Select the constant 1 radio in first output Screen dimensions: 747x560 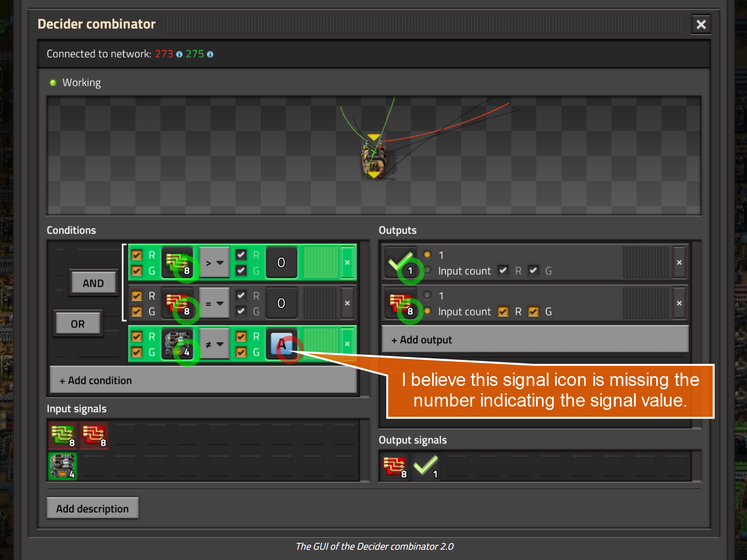[x=427, y=255]
